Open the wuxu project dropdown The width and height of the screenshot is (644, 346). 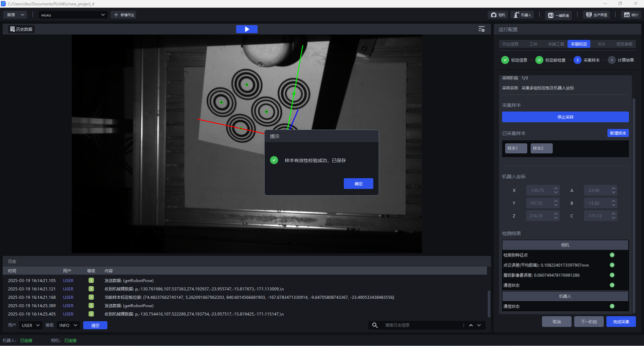tap(73, 15)
